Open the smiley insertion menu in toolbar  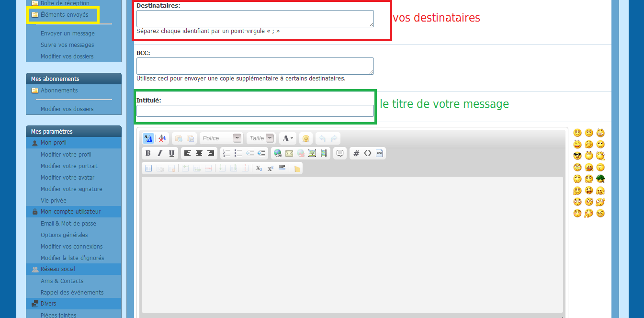[x=305, y=138]
